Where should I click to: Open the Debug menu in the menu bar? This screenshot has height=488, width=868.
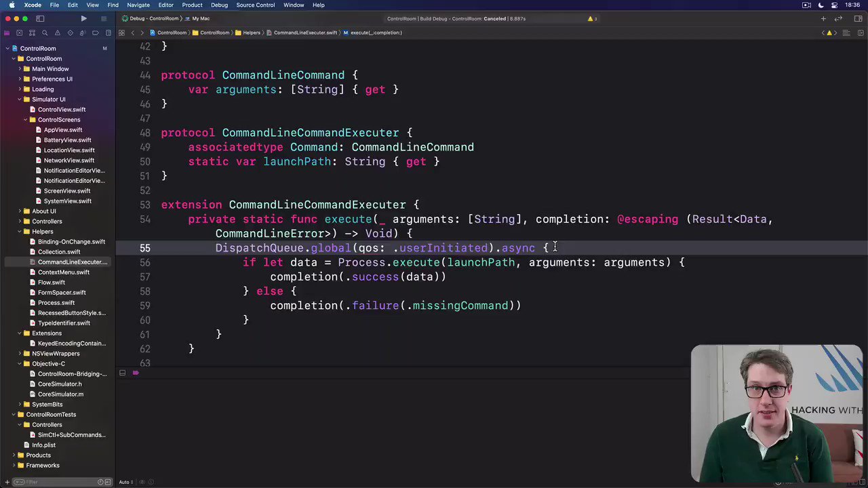point(219,5)
